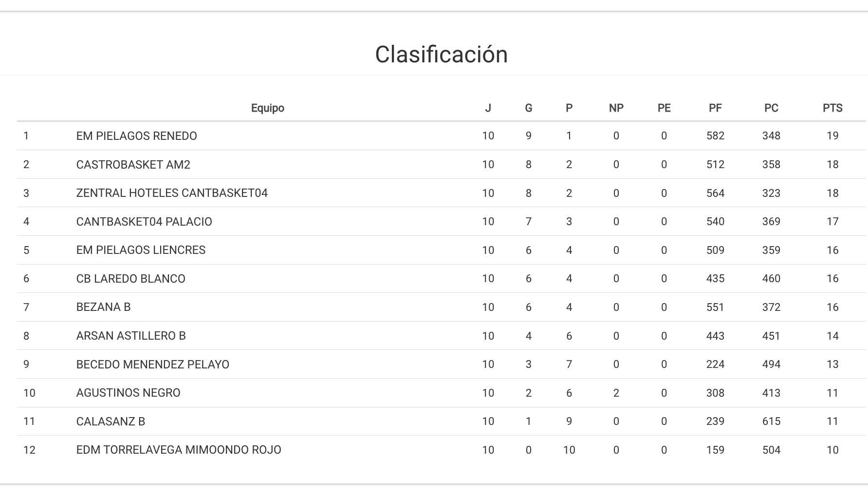The height and width of the screenshot is (499, 868).
Task: Click the PTS column header
Action: [832, 108]
